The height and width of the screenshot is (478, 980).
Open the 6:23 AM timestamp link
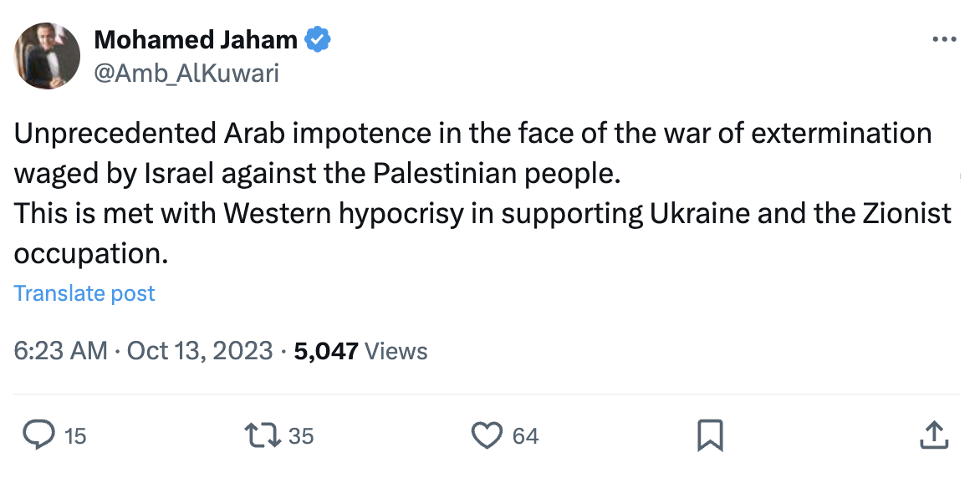(x=60, y=351)
